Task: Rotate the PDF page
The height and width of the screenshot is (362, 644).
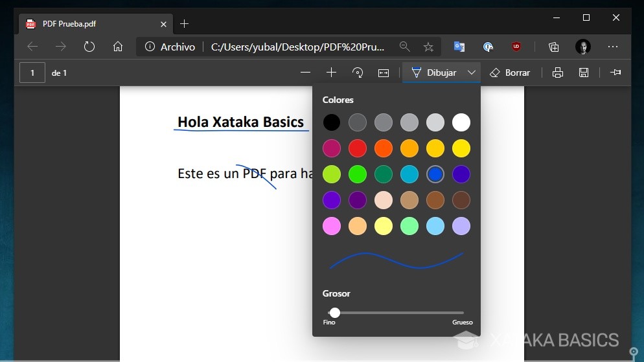Action: click(x=358, y=73)
